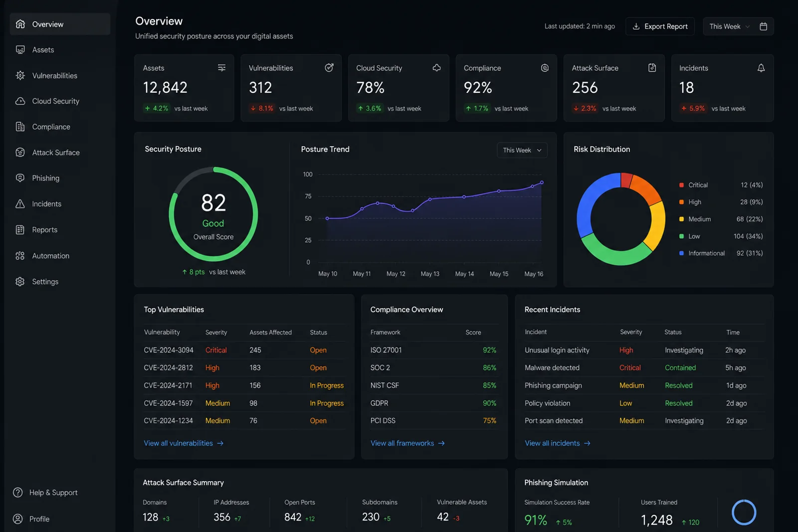
Task: Navigate to Attack Surface page
Action: (60, 153)
